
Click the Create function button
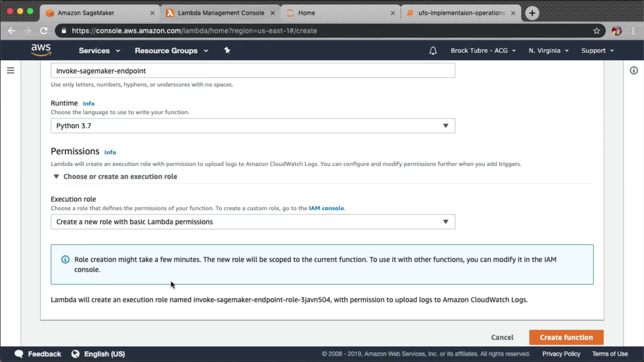click(566, 337)
